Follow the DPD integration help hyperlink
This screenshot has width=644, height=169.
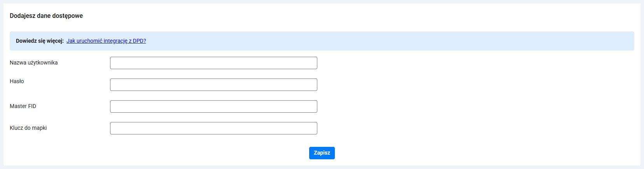click(106, 41)
